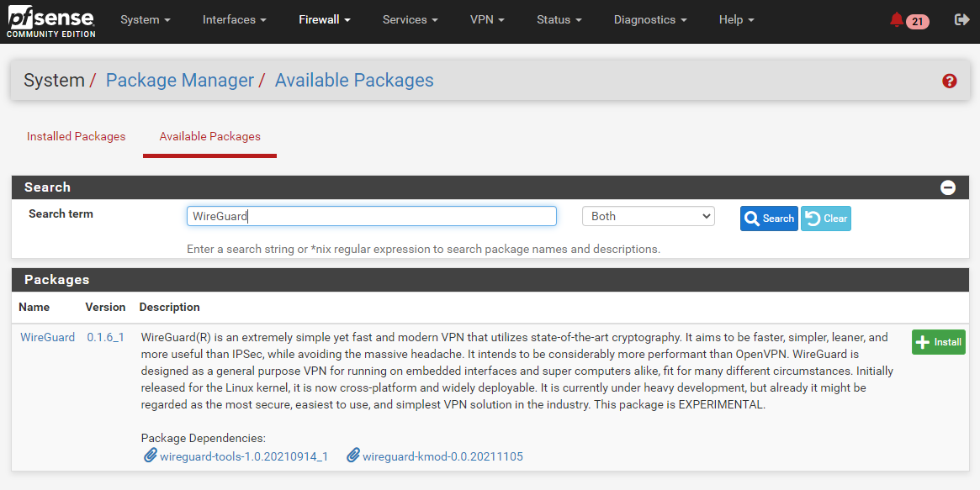Click the pfSense logo
The image size is (980, 490).
tap(50, 21)
